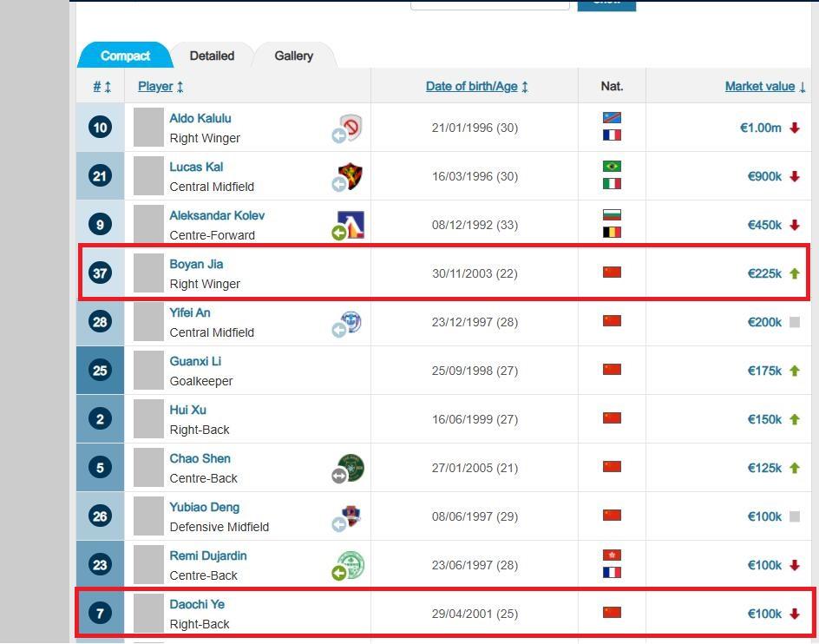Viewport: 819px width, 644px height.
Task: Click Lucas Kal's Italy flag
Action: point(612,183)
